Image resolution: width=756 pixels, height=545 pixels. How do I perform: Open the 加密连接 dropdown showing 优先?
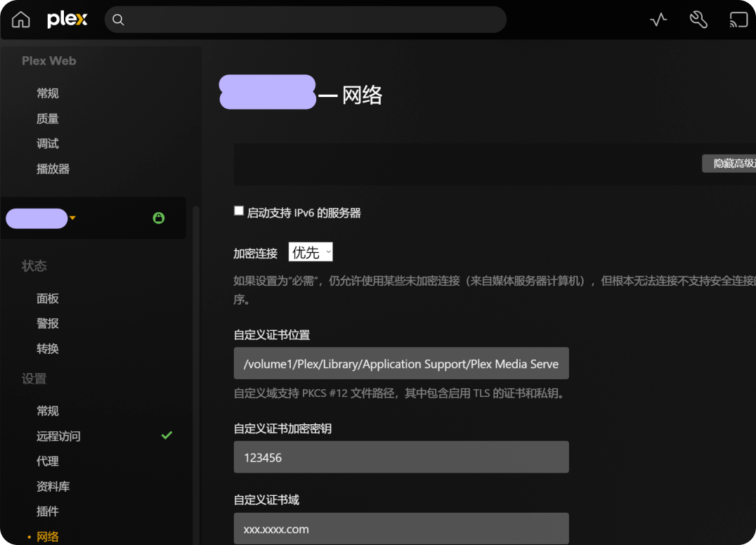311,252
